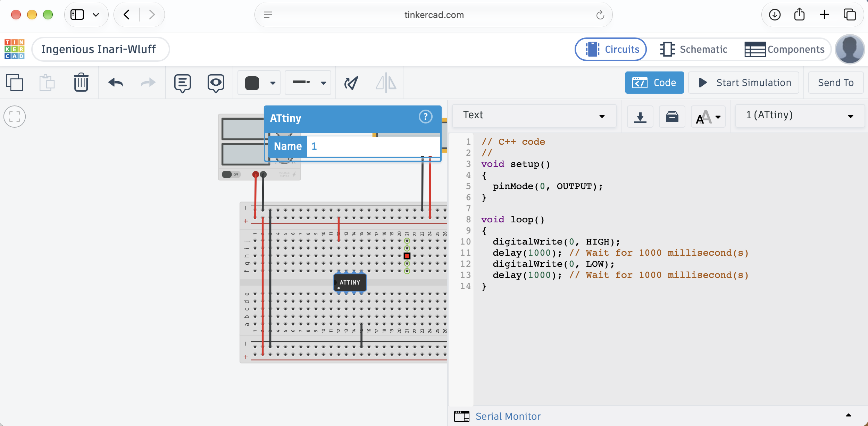This screenshot has width=868, height=426.
Task: Click the black wire color swatch
Action: [252, 83]
